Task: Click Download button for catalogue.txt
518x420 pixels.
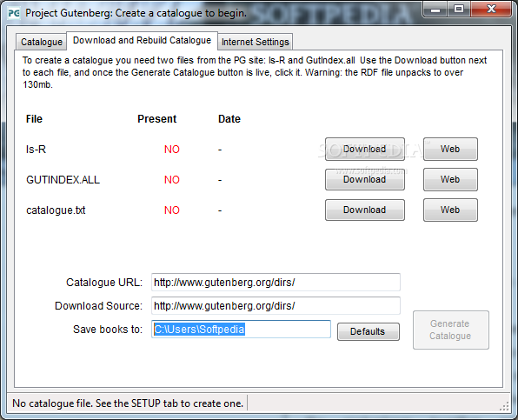Action: tap(365, 210)
